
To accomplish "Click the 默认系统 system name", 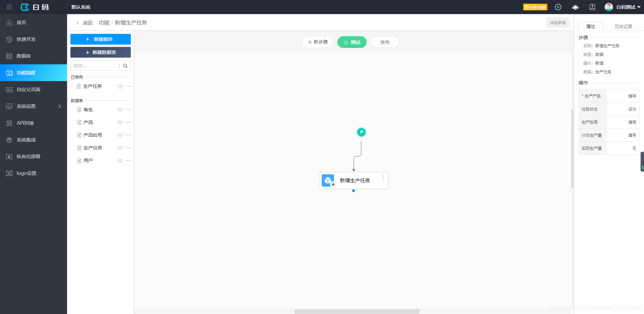I will pos(81,7).
